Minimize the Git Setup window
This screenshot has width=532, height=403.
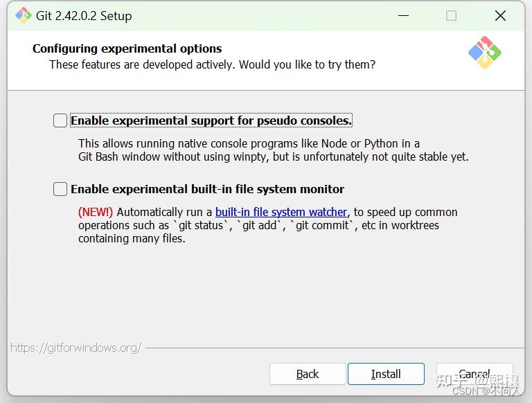[401, 15]
